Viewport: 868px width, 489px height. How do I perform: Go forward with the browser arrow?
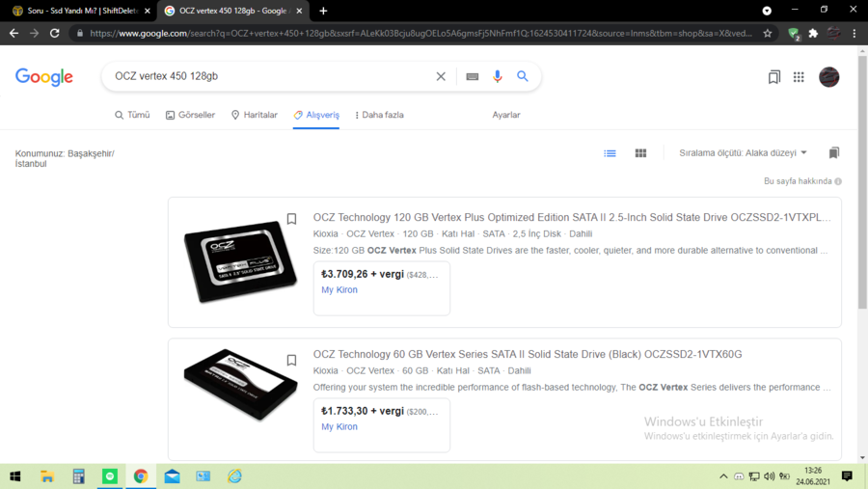35,33
